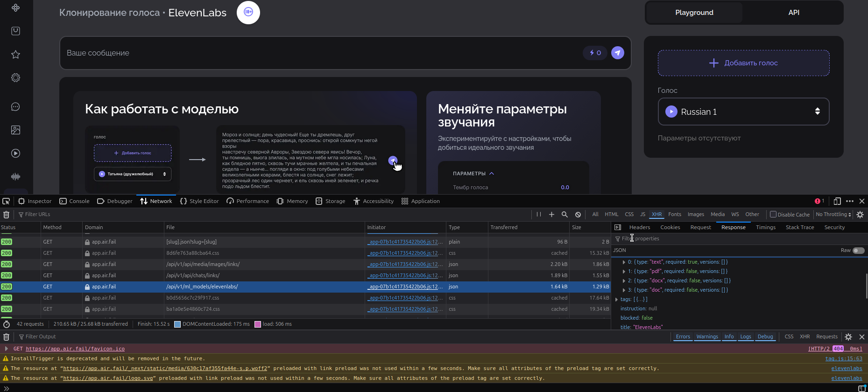This screenshot has width=868, height=392.
Task: Open the video play icon in left sidebar
Action: tap(15, 154)
